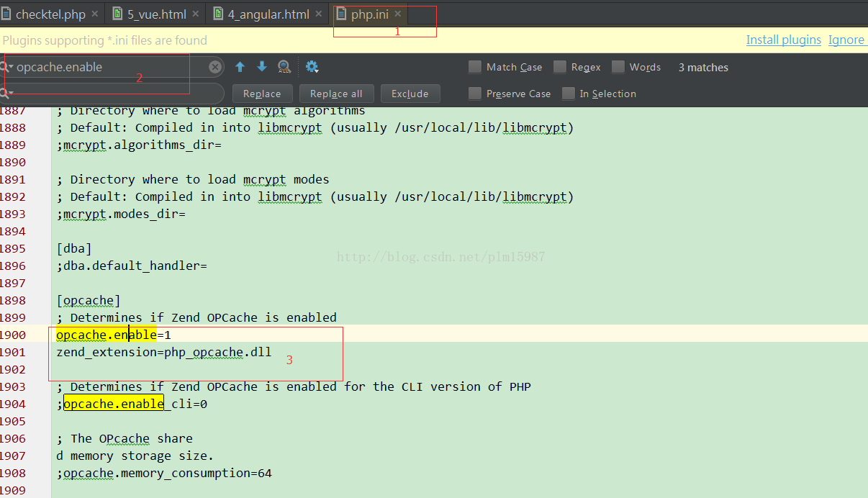Click ;mcrypt.modes_dir= line
The width and height of the screenshot is (868, 498).
point(121,214)
